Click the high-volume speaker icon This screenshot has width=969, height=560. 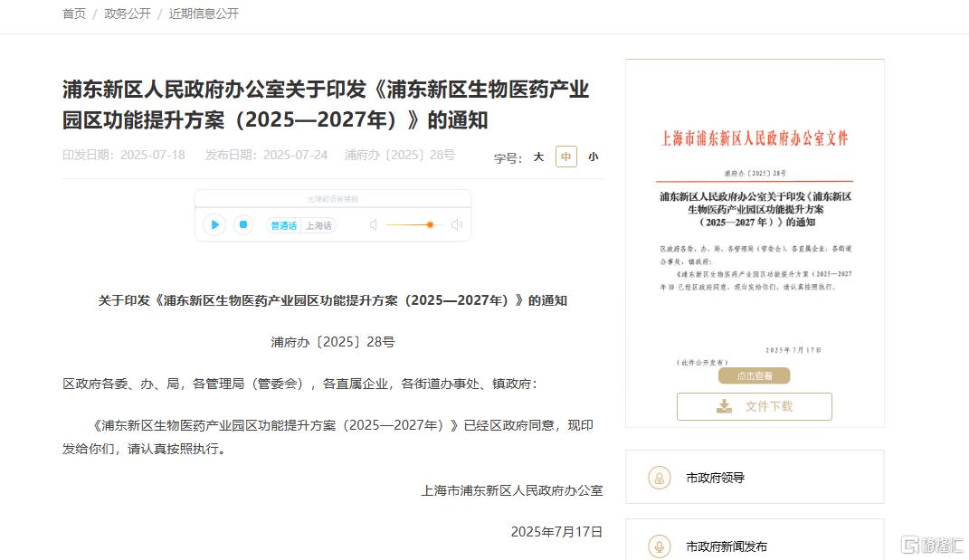coord(457,225)
